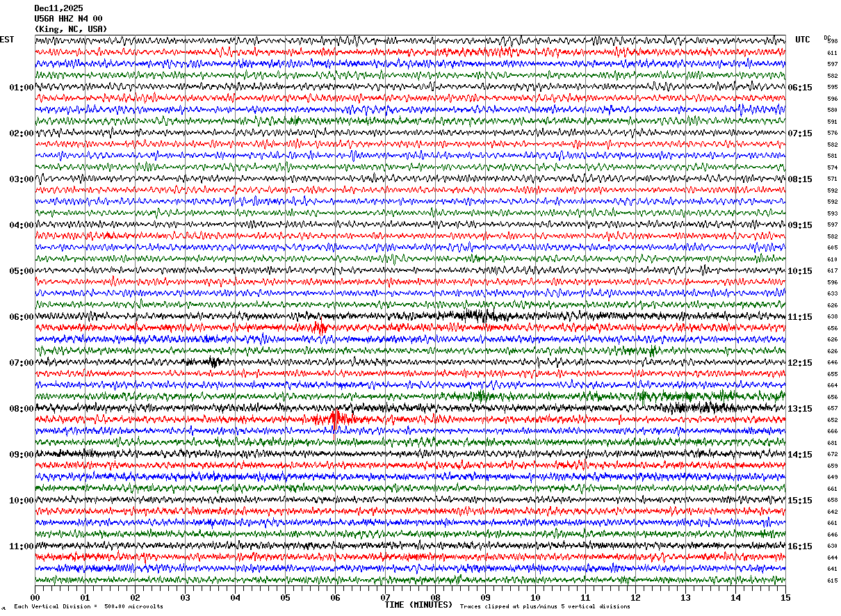Click minute tick label 05 on x-axis
The width and height of the screenshot is (841, 616).
coord(285,597)
